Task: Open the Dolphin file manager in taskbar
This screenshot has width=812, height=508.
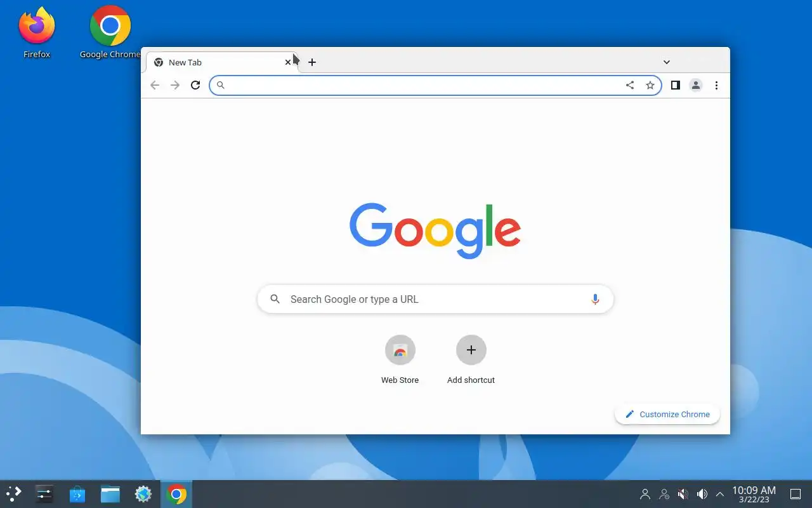Action: (x=110, y=494)
